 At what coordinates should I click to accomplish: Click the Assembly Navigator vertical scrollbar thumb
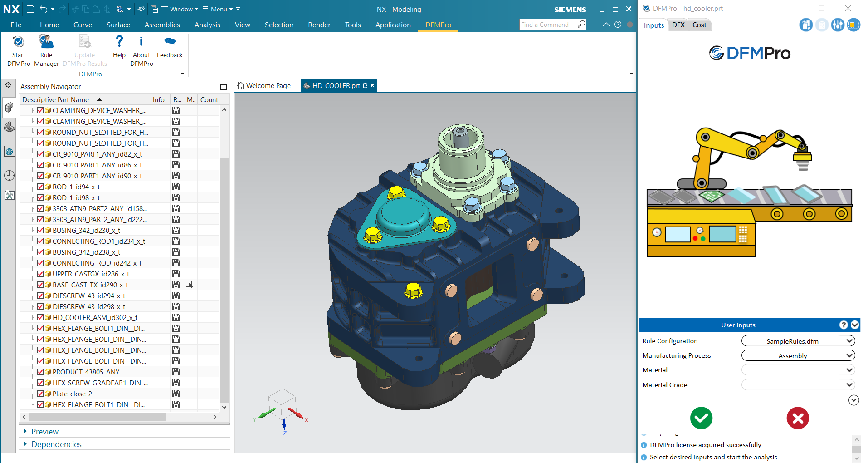click(x=224, y=279)
